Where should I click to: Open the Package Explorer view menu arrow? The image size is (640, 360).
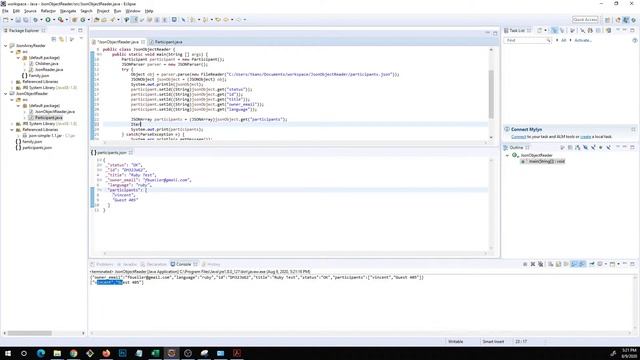pos(81,39)
